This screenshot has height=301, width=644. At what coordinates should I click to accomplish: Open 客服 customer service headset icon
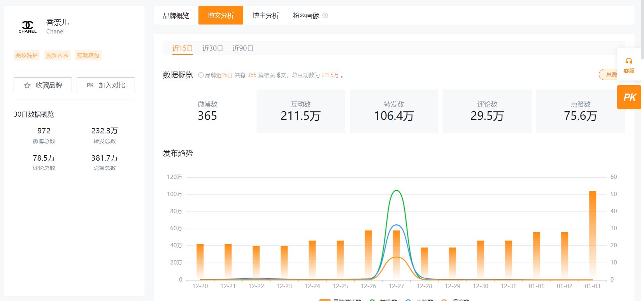coord(629,61)
